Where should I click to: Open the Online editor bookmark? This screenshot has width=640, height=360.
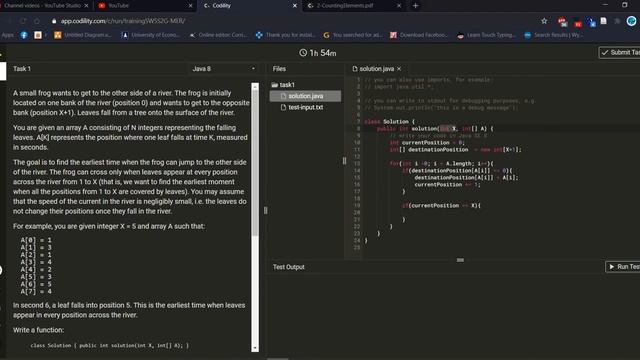218,35
